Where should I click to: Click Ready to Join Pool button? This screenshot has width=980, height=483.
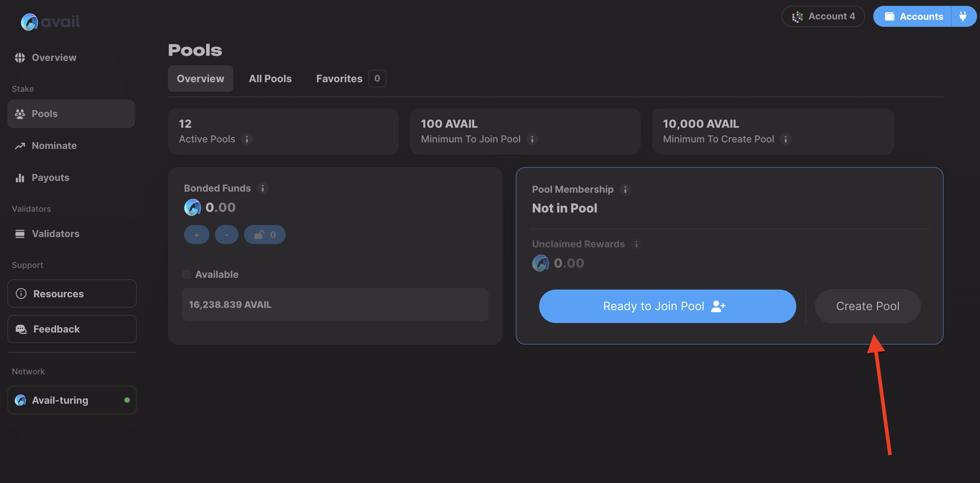(667, 306)
